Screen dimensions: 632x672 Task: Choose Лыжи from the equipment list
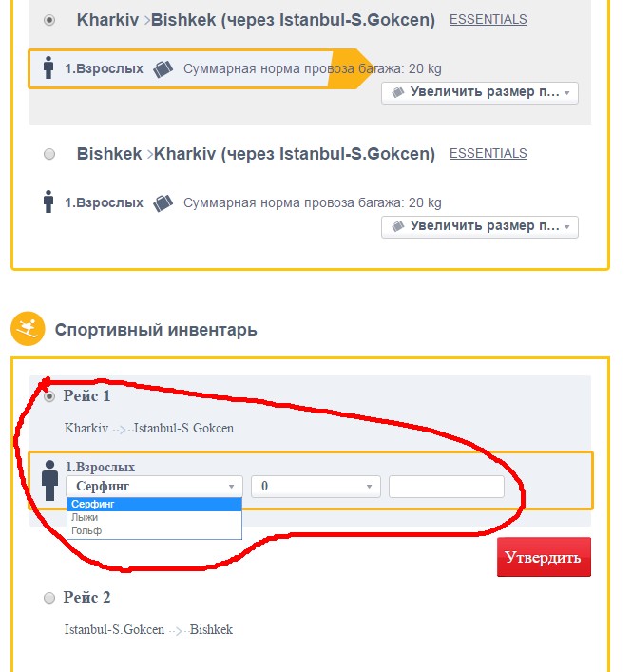[154, 517]
